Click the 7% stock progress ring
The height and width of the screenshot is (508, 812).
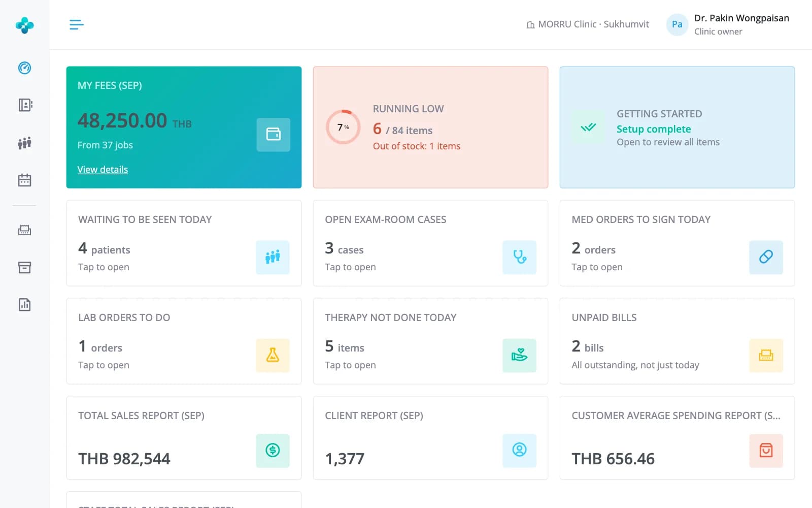point(343,127)
